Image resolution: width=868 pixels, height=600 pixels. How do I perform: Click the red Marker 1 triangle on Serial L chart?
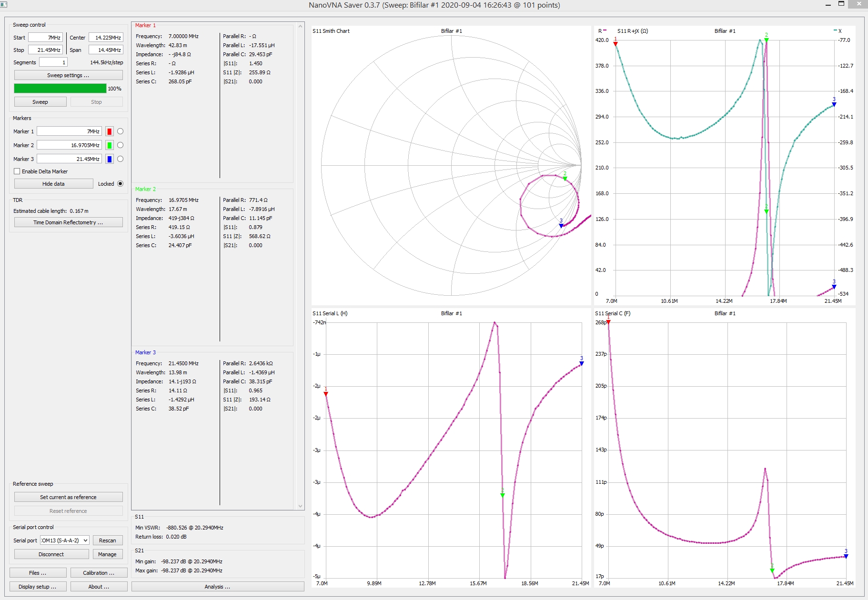326,394
